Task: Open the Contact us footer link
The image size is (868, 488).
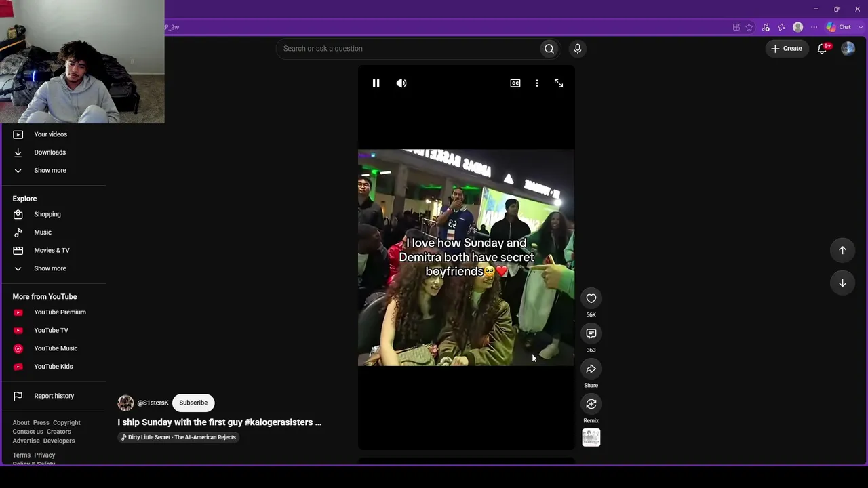Action: (28, 432)
